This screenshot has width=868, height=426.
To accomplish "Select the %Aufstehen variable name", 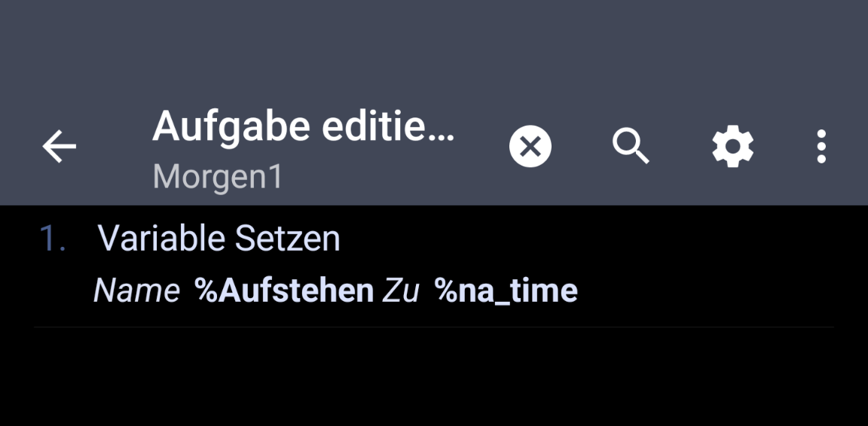I will point(284,291).
